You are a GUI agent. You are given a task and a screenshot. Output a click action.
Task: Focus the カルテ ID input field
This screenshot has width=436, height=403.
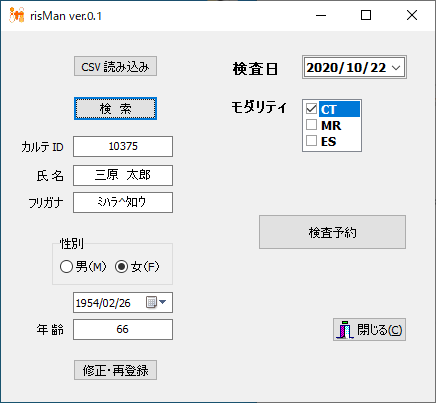pyautogui.click(x=123, y=146)
